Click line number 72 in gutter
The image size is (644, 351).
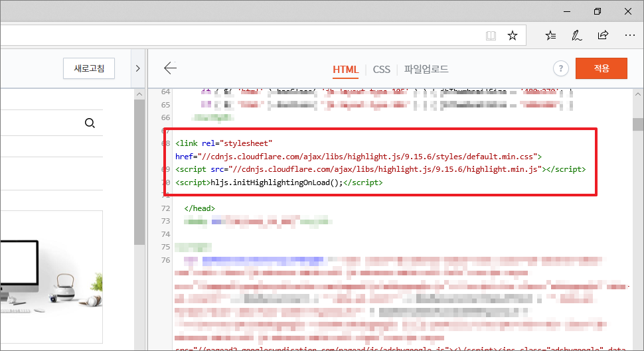pyautogui.click(x=165, y=208)
